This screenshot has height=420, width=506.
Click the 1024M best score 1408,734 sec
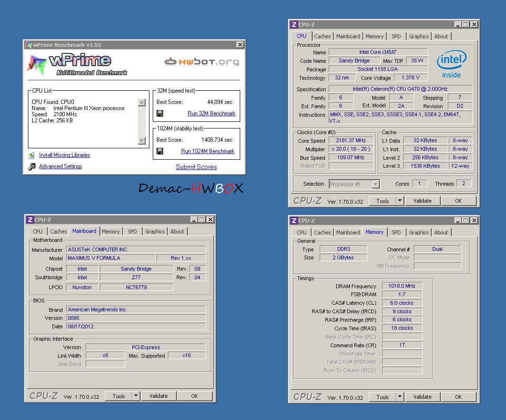tap(217, 140)
